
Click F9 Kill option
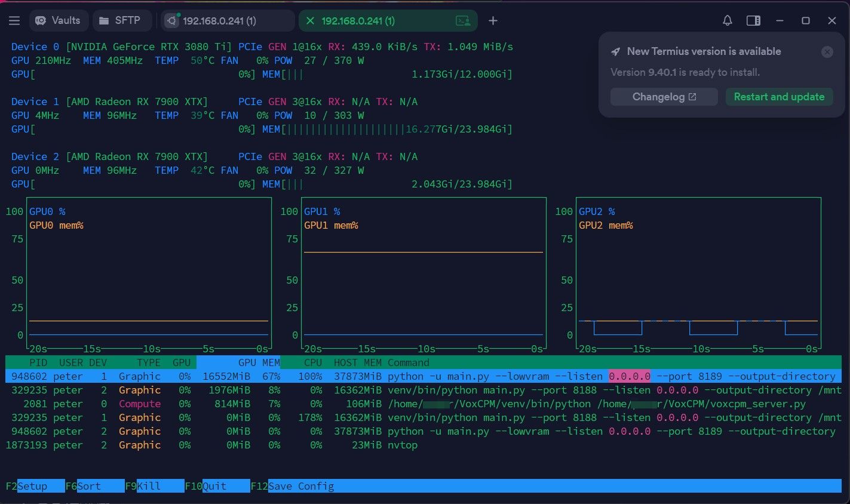pyautogui.click(x=155, y=486)
